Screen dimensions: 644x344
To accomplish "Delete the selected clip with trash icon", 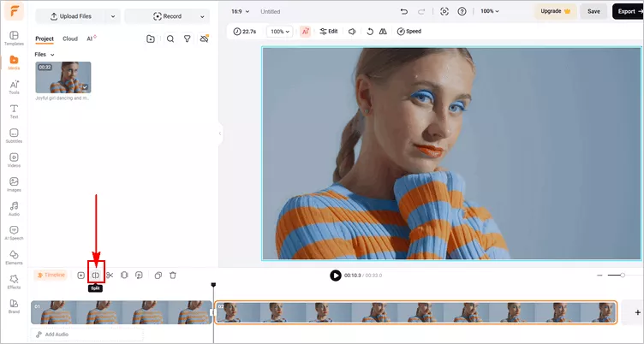I will tap(173, 275).
